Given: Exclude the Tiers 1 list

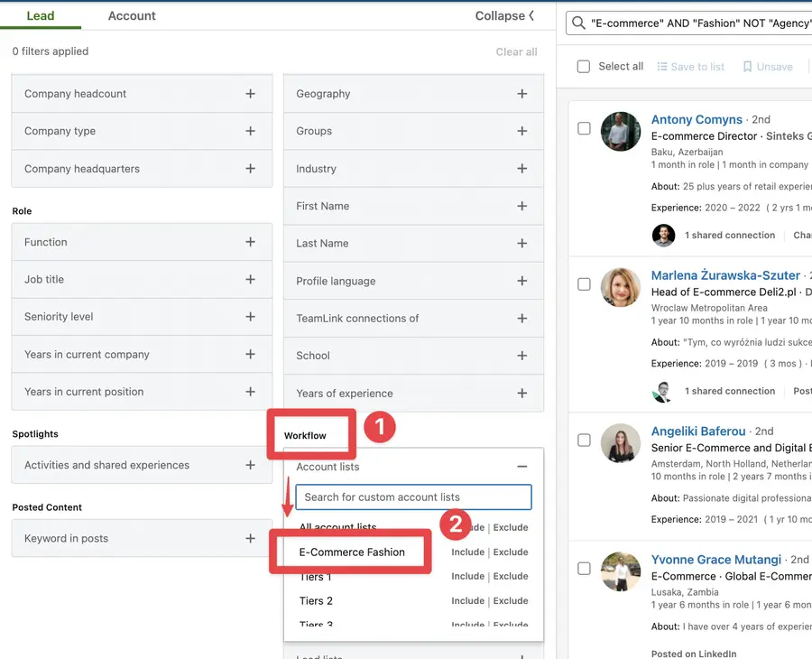Looking at the screenshot, I should [x=511, y=576].
